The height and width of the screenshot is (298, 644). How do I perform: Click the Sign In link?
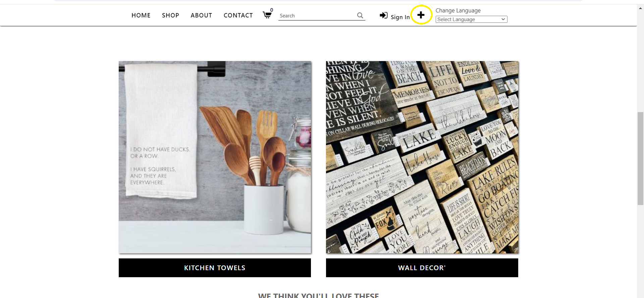pos(400,17)
